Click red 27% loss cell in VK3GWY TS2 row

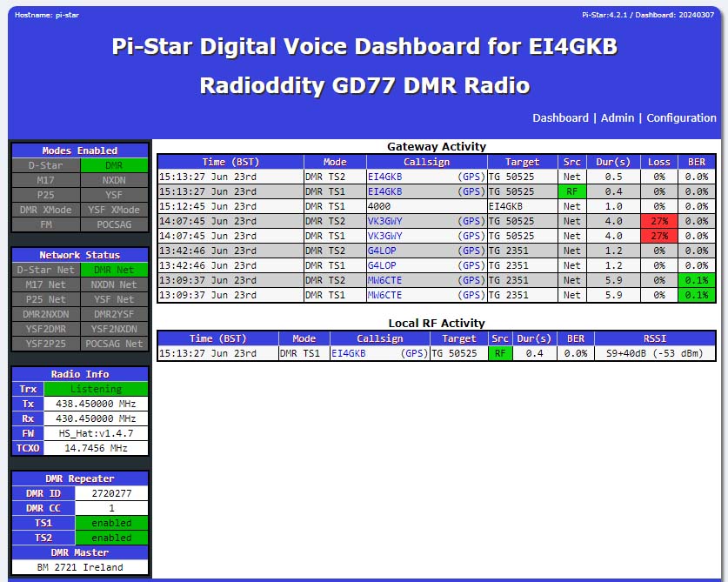pyautogui.click(x=659, y=221)
